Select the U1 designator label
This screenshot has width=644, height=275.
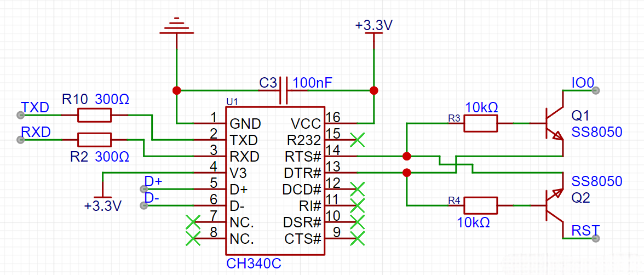[x=232, y=101]
